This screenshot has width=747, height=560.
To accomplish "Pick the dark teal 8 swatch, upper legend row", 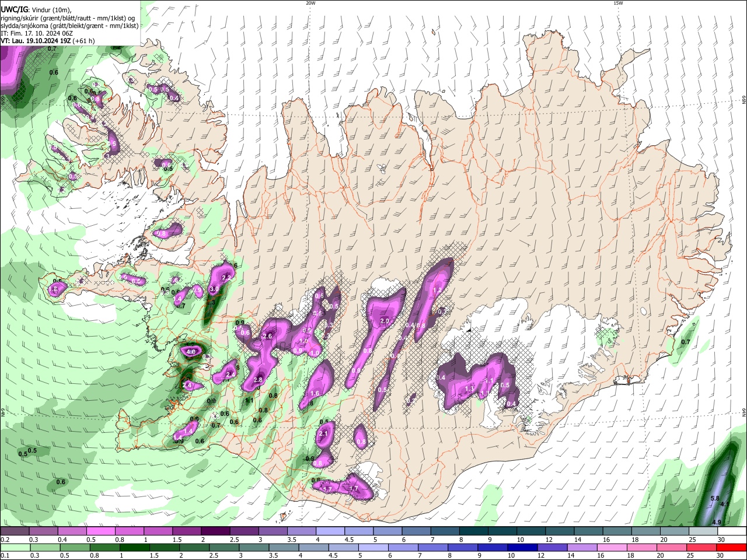I will pyautogui.click(x=473, y=531).
